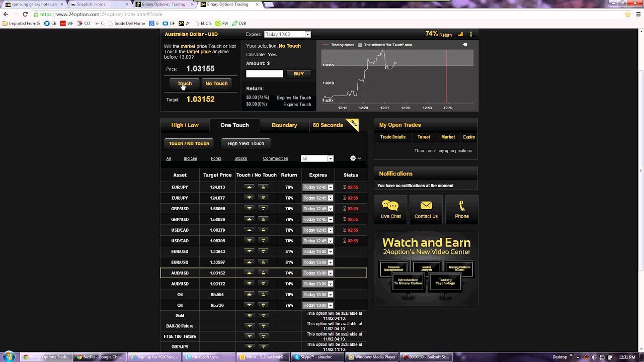644x362 pixels.
Task: Open the table settings gear icon
Action: pos(353,158)
